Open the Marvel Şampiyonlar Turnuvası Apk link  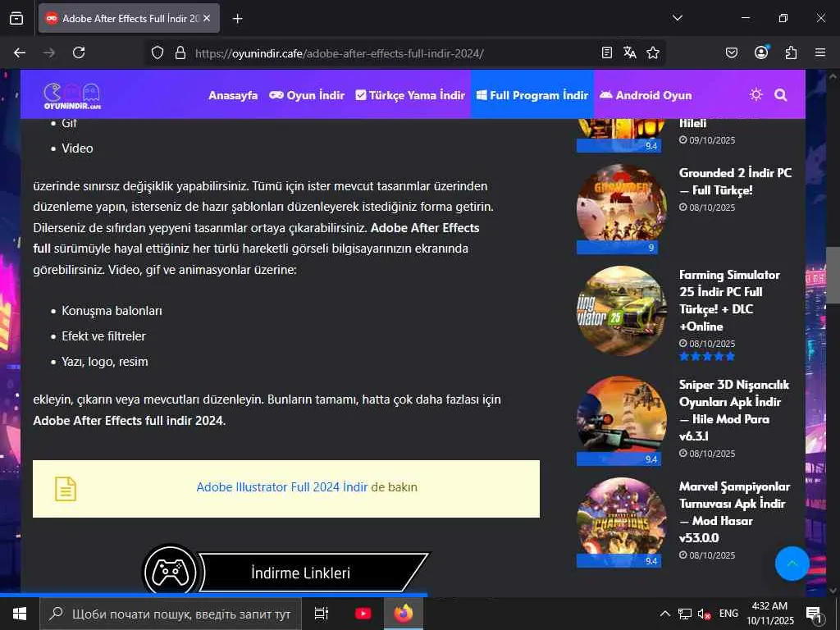[734, 512]
